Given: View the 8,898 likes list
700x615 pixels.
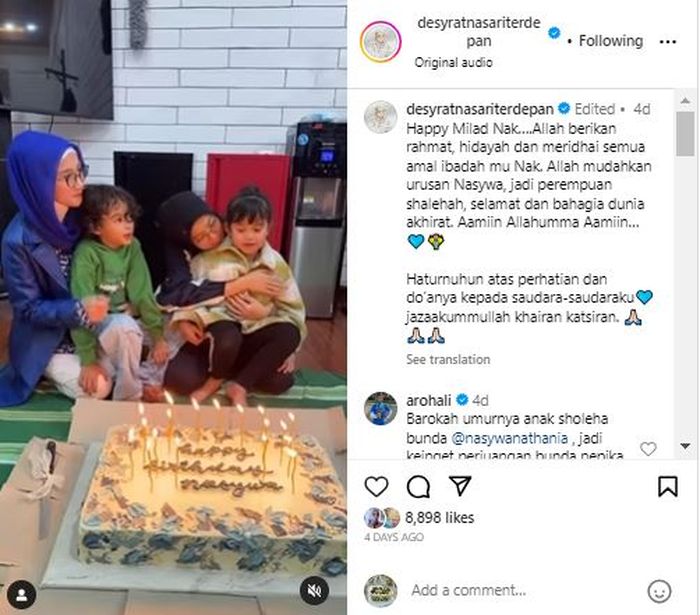Looking at the screenshot, I should click(439, 518).
